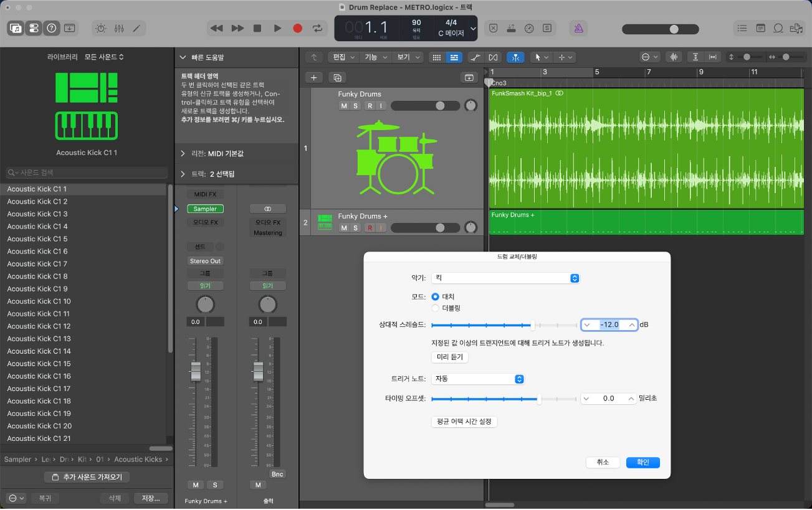The height and width of the screenshot is (510, 812).
Task: Click the Replace mode X icon
Action: point(493,28)
